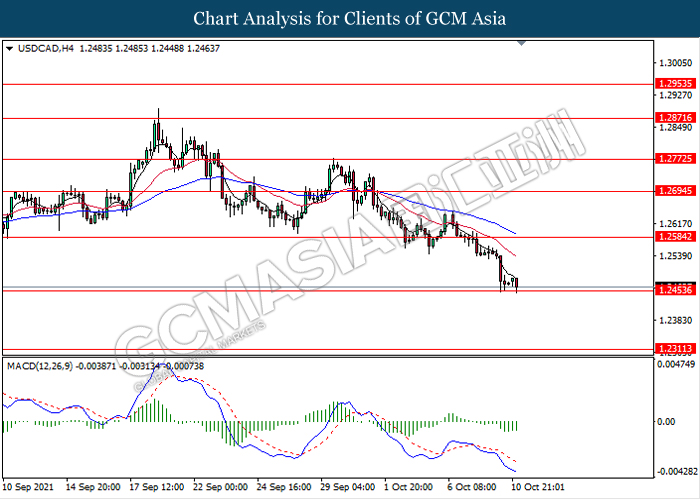Click the 6 Oct 08:00 date label

click(472, 487)
